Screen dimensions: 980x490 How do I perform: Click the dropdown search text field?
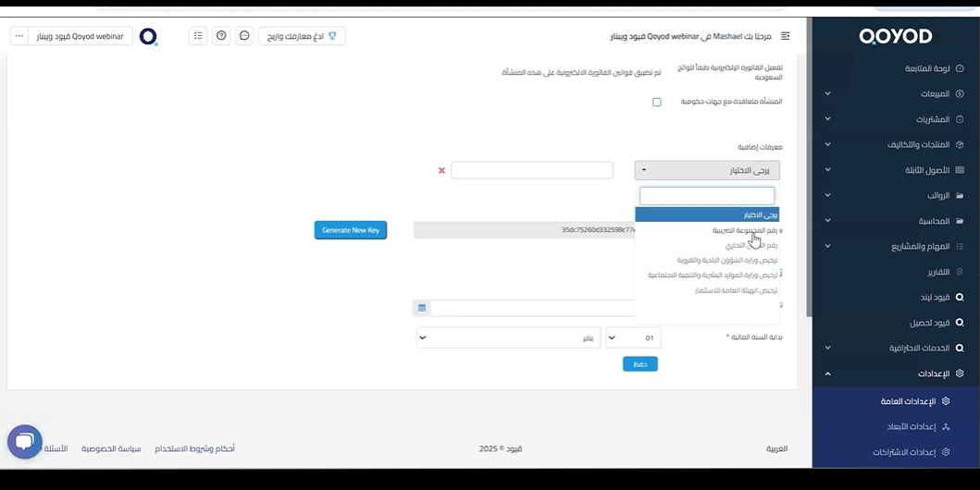(x=707, y=196)
